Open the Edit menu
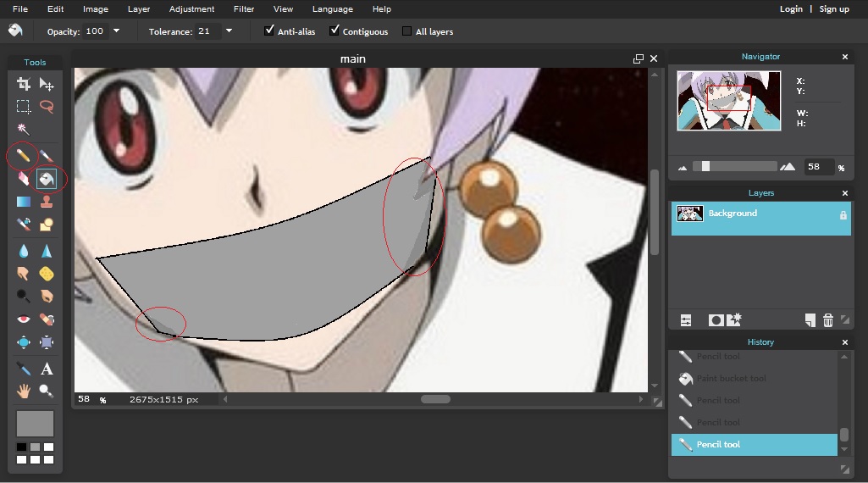Screen dimensions: 868x483 [55, 8]
